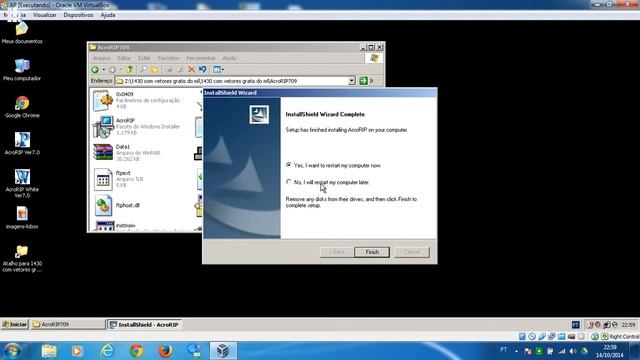Open Windows Media Player from host taskbar
The image size is (640, 360).
77,351
